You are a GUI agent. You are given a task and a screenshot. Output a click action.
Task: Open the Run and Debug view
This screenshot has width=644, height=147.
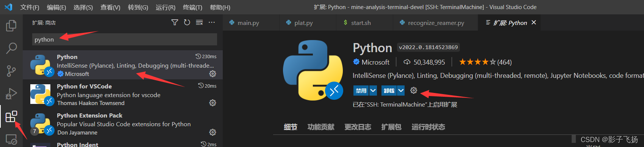tap(11, 93)
